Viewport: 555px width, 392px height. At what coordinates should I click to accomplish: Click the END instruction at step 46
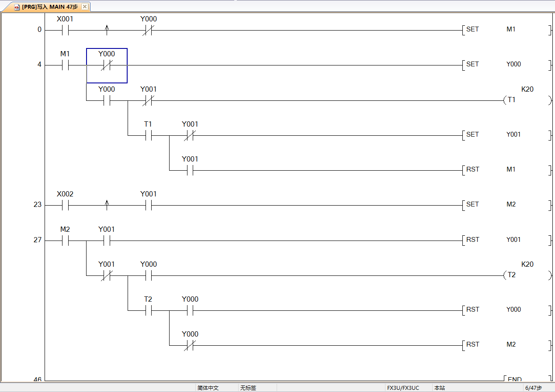tap(515, 379)
